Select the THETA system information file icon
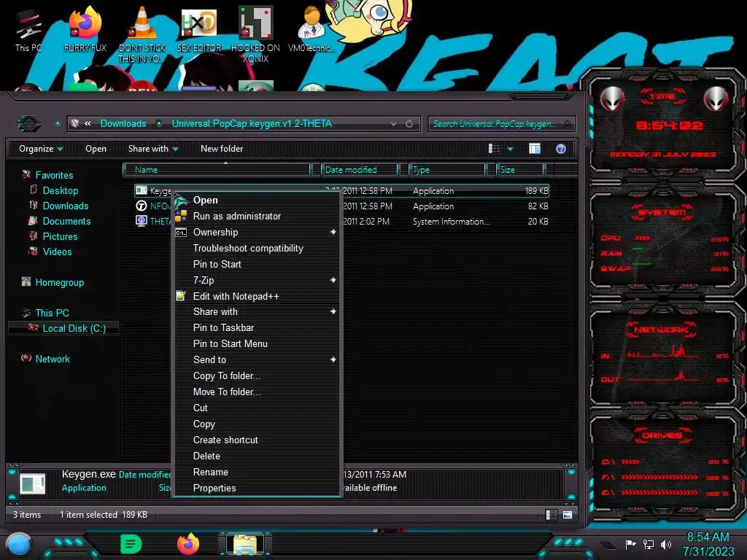This screenshot has width=747, height=560. click(x=142, y=221)
